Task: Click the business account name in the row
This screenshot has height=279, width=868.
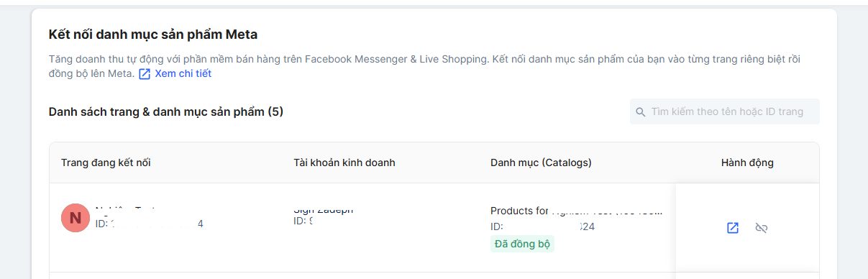Action: pyautogui.click(x=324, y=210)
